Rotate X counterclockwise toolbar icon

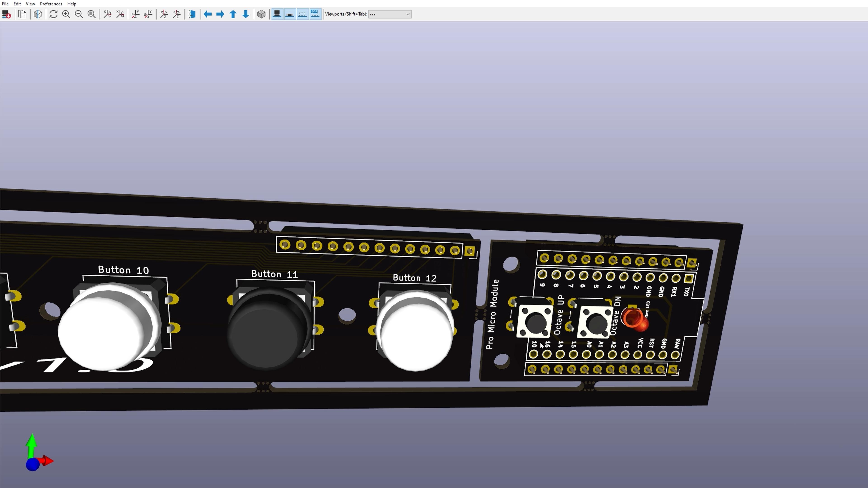[x=120, y=14]
